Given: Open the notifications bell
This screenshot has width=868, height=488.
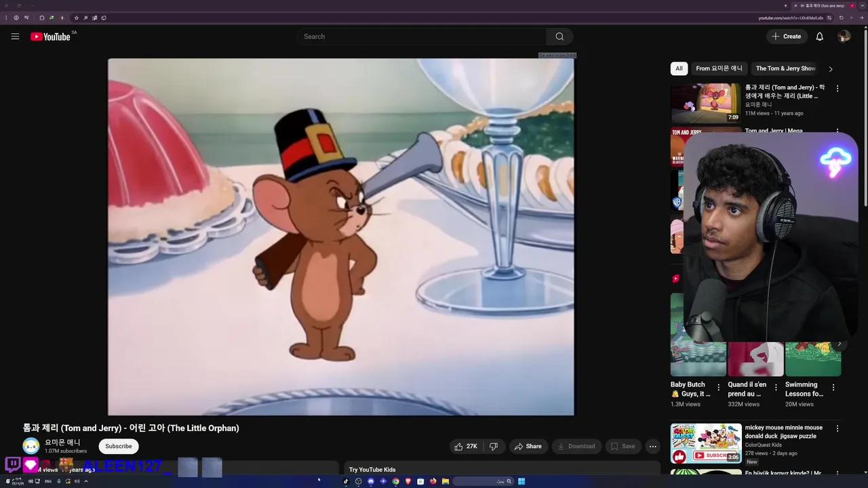Looking at the screenshot, I should click(819, 37).
